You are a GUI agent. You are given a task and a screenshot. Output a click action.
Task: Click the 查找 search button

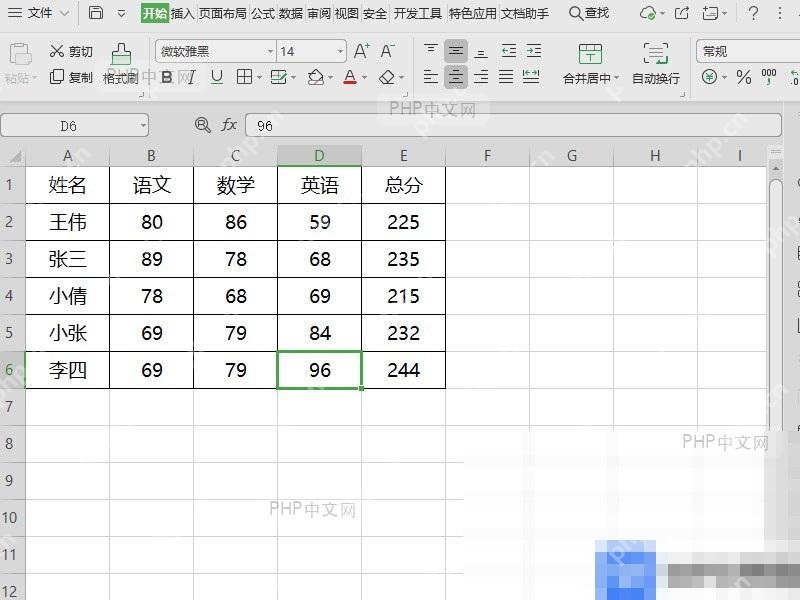(589, 13)
